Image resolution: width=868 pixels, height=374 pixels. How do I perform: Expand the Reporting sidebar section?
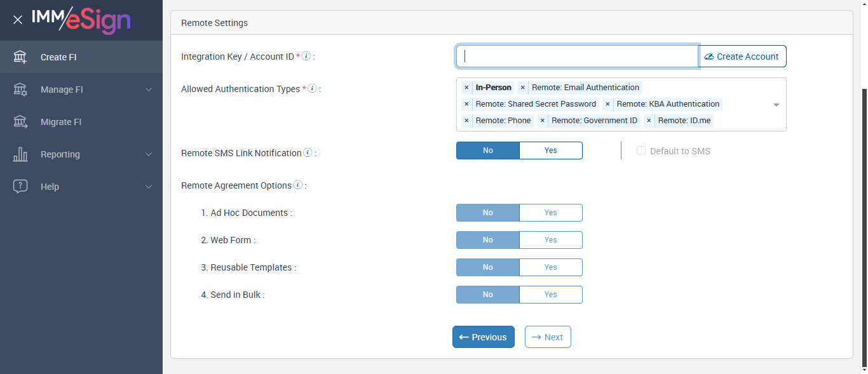point(81,154)
